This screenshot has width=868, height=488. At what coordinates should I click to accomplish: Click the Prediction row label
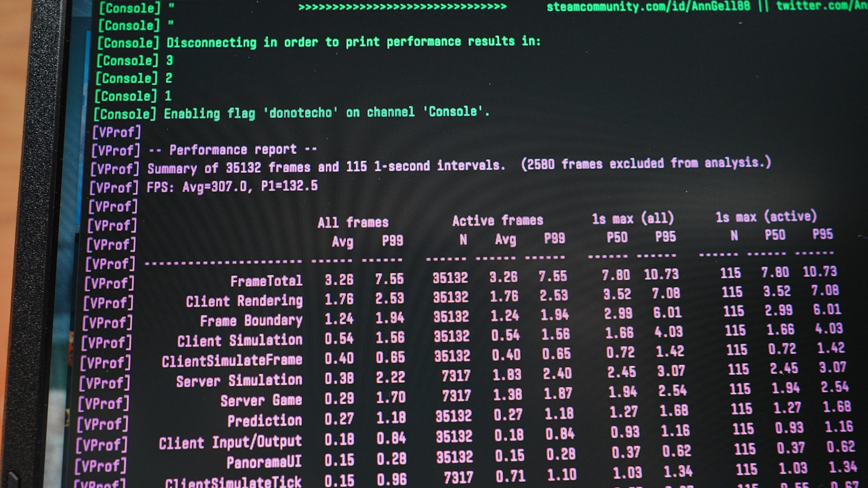coord(264,421)
